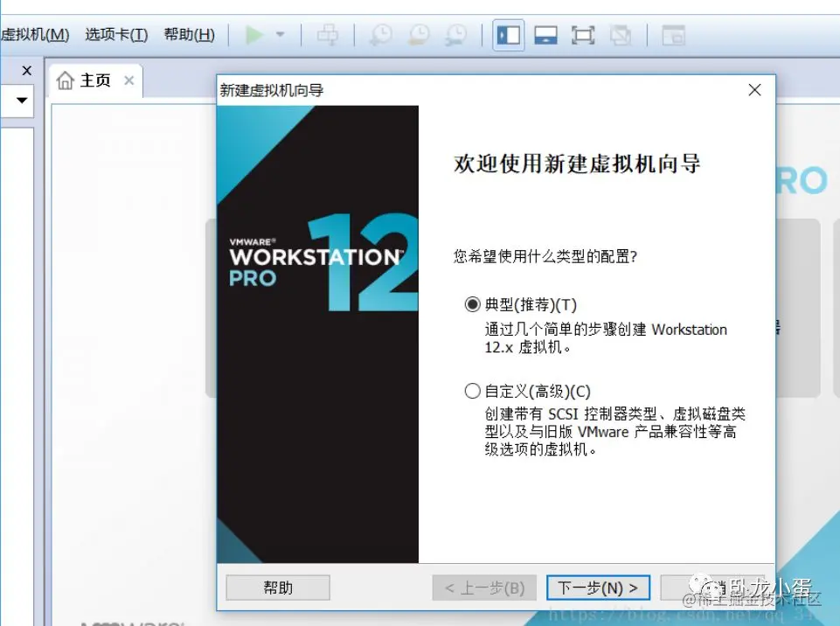Expand the library panel dropdown arrow
Viewport: 840px width, 626px height.
(22, 101)
